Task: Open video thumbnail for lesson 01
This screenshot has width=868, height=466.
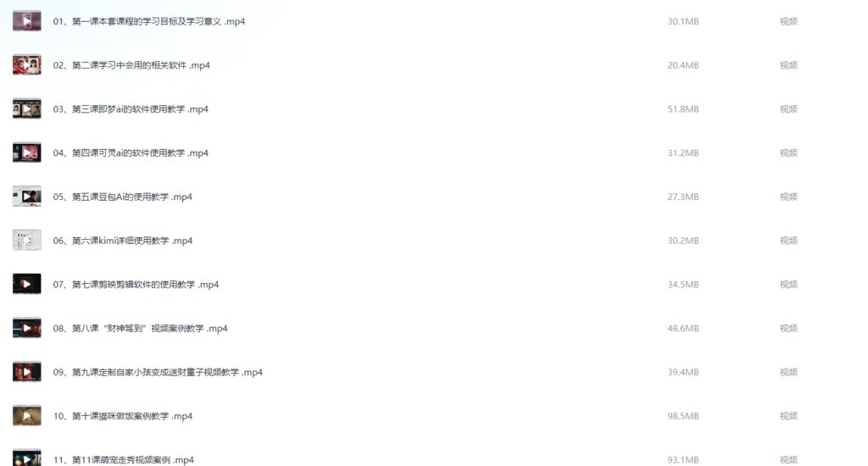Action: (x=26, y=21)
